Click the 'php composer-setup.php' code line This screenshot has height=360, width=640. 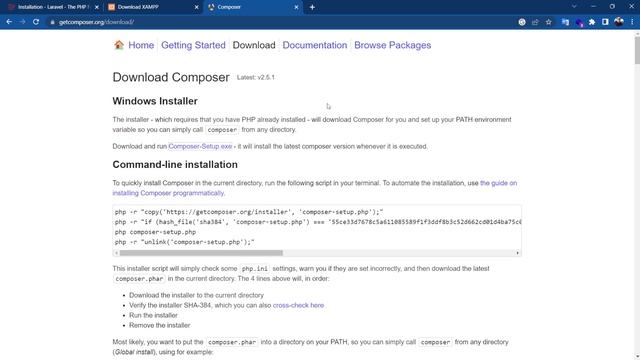[156, 232]
